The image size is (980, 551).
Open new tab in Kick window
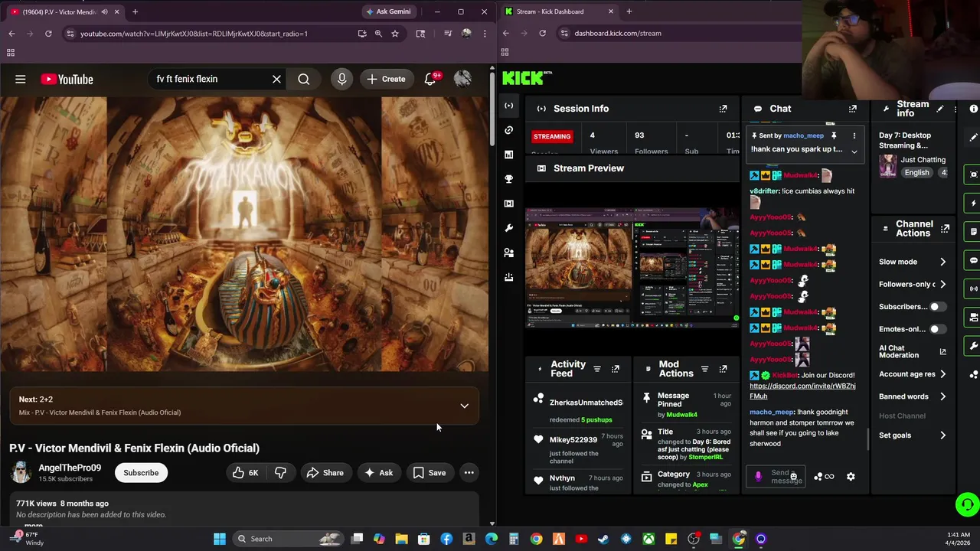tap(629, 11)
